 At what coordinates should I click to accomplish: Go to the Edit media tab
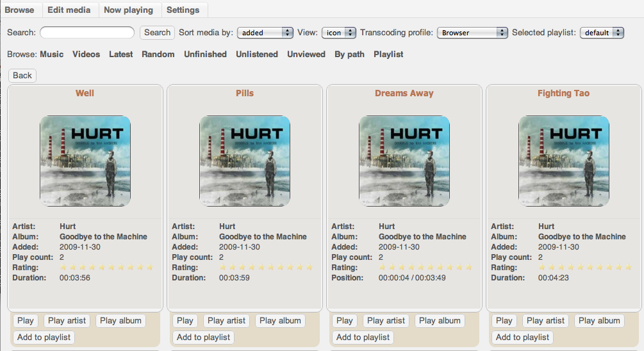[69, 10]
